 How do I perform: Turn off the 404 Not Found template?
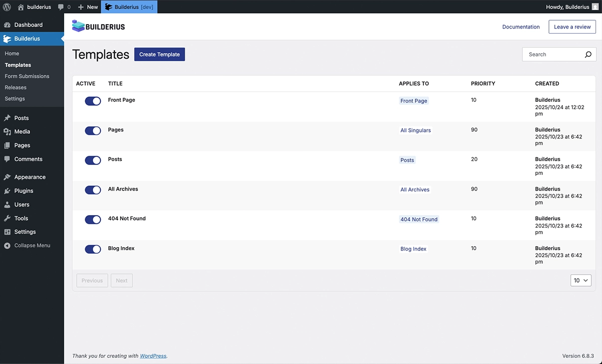(93, 220)
